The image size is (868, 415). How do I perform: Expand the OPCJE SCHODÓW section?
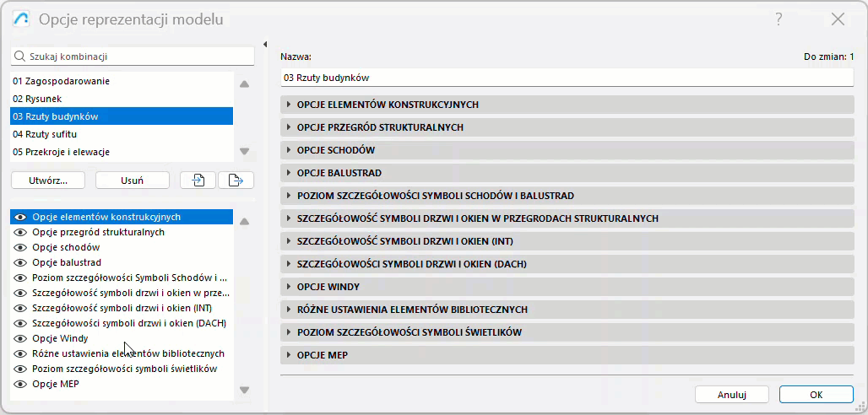(567, 150)
